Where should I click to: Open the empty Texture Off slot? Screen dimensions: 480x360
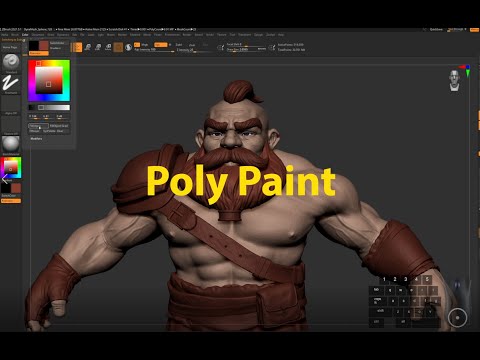(x=11, y=124)
